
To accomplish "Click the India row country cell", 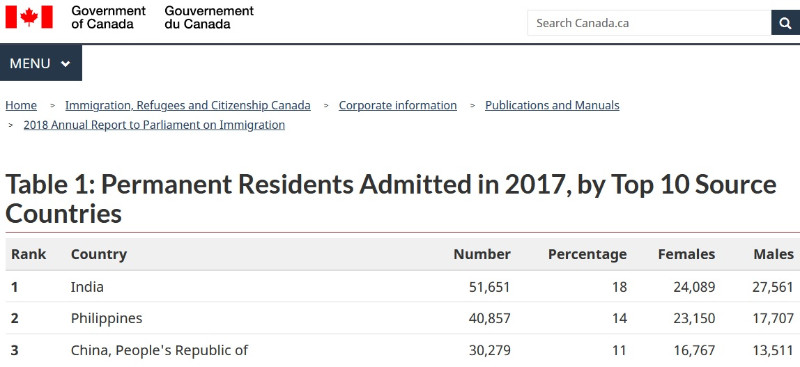I will (x=87, y=287).
